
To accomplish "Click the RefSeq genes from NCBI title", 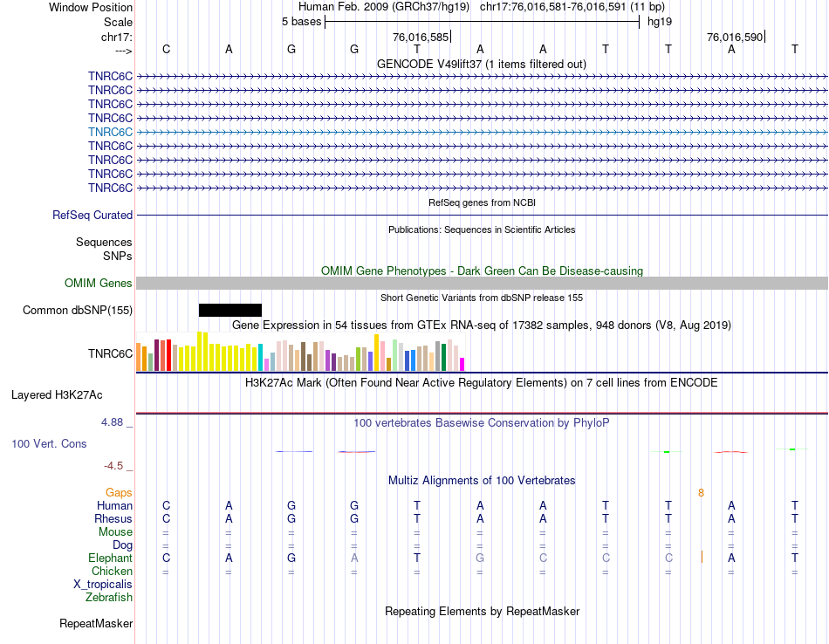I will pyautogui.click(x=483, y=202).
